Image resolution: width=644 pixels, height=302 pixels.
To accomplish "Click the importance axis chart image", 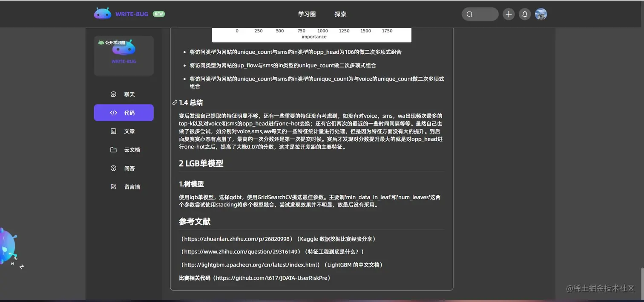I will coord(312,35).
